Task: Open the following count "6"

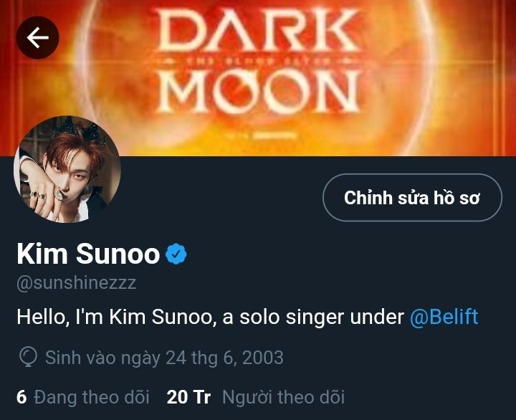Action: 21,397
